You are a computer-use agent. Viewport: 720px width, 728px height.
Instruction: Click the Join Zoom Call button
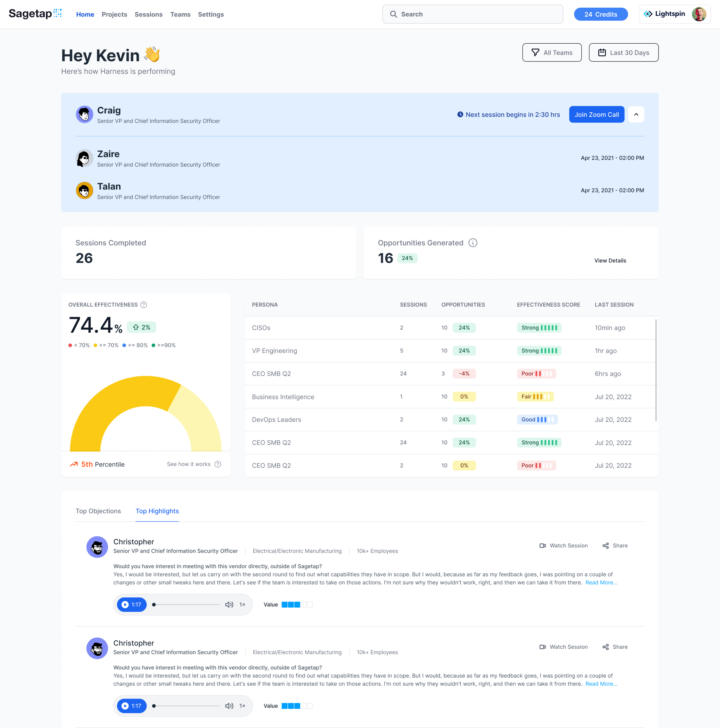click(596, 115)
